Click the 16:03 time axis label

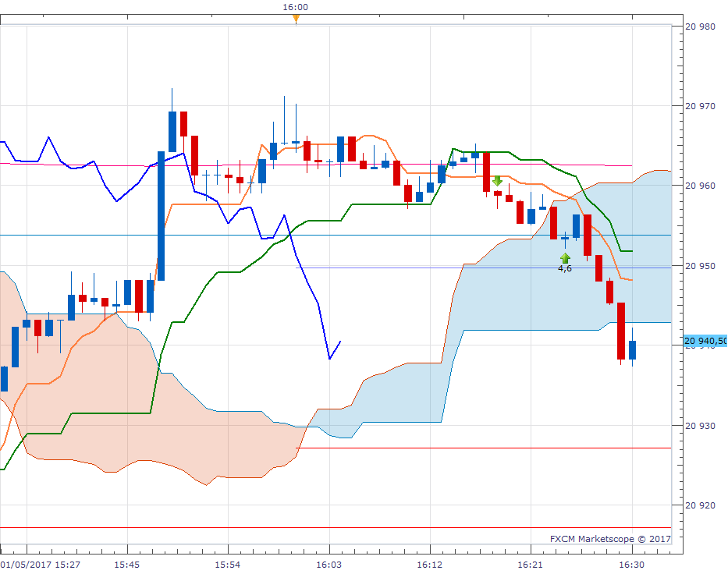[x=328, y=565]
